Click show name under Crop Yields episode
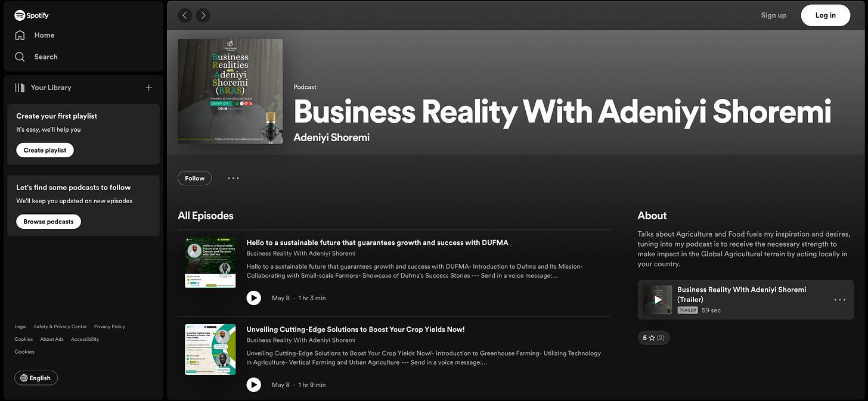 (301, 340)
